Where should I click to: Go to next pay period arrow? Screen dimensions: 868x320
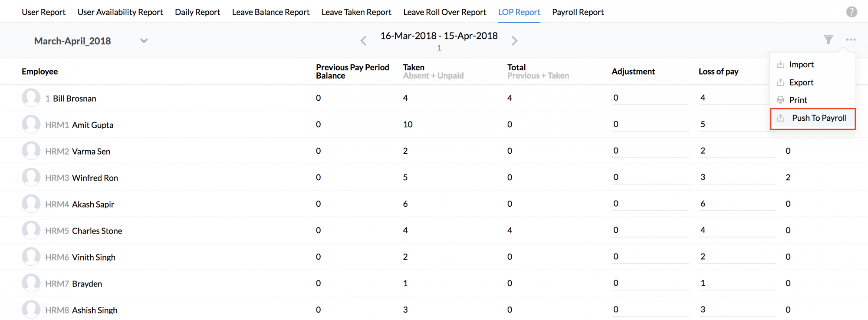pyautogui.click(x=515, y=41)
